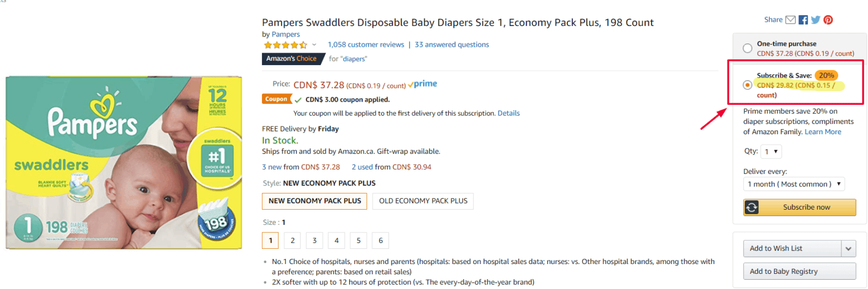Select the Subscribe & Save radio button
This screenshot has height=289, width=868.
(x=748, y=85)
